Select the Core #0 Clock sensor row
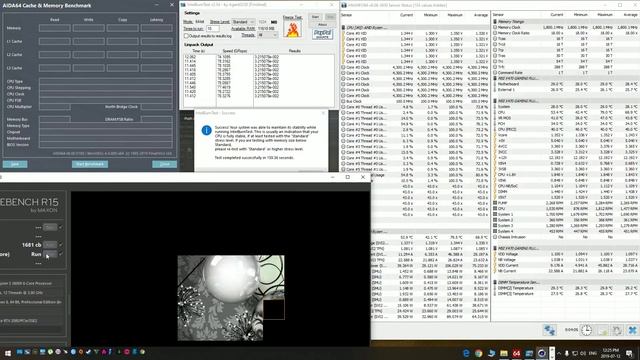Viewport: 640px width, 360px height. (x=415, y=67)
